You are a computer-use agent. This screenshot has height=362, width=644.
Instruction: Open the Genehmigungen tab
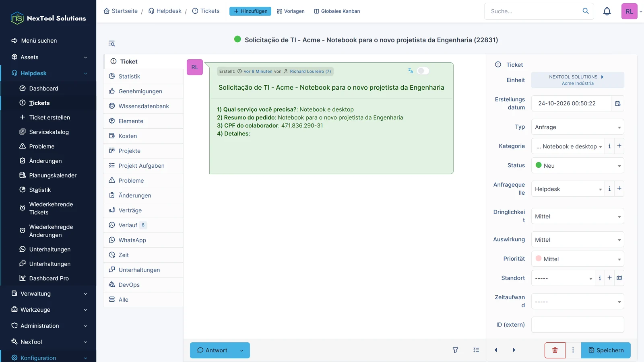[x=143, y=91]
